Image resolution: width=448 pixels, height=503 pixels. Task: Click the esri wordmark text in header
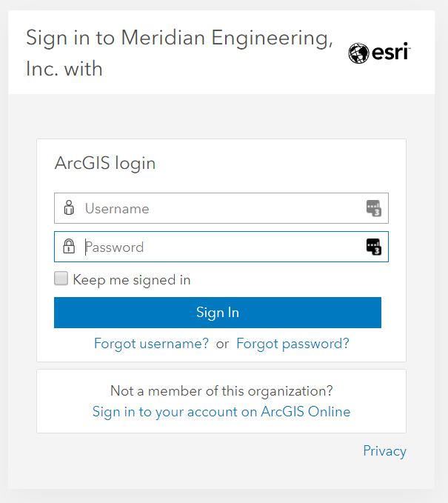click(x=390, y=53)
